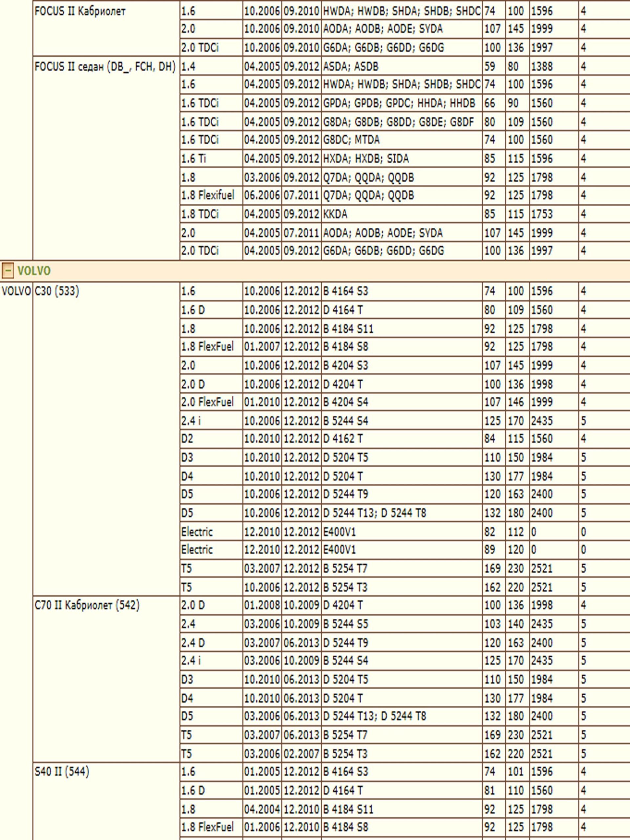Viewport: 630px width, 840px height.
Task: Click the 1.8 Flexifuel engine type cell
Action: pyautogui.click(x=208, y=195)
